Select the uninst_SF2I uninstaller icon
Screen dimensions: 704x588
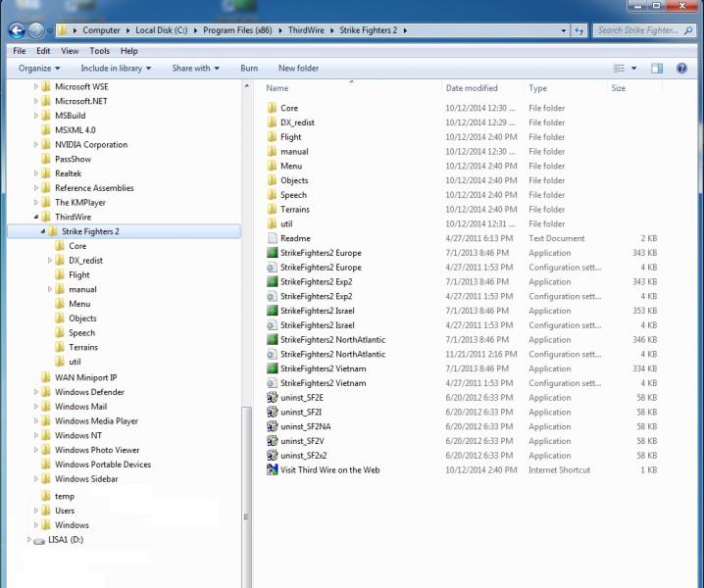272,412
